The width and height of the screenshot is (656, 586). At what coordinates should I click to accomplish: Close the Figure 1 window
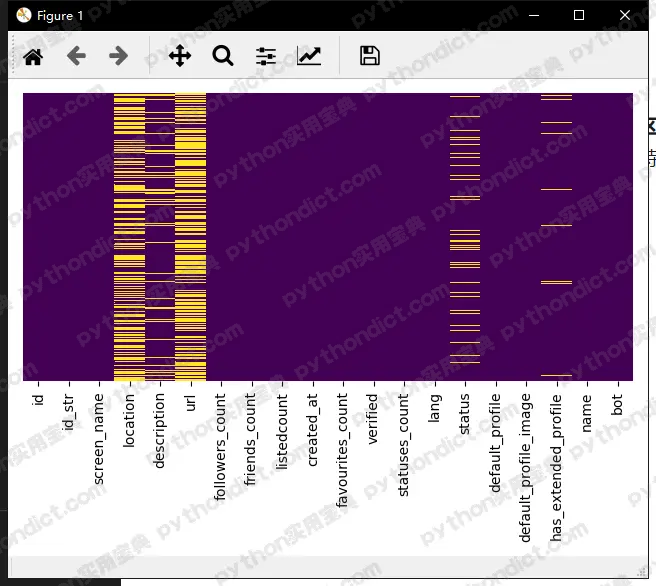click(x=625, y=15)
